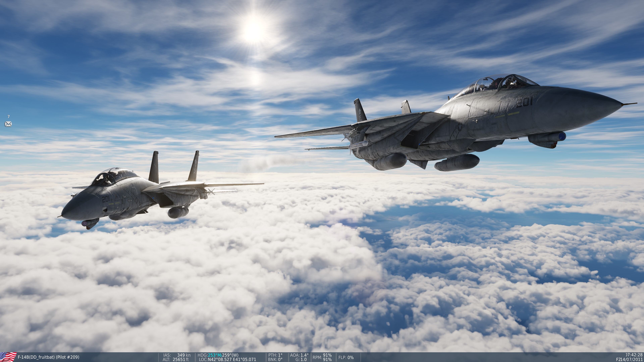
Task: Click the mission clock 07:42:28
Action: coord(634,355)
